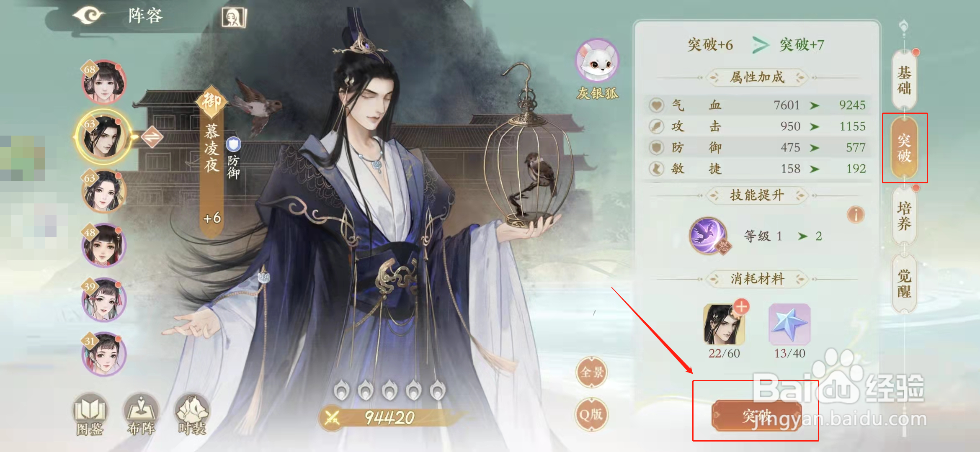Click the swap arrows icon beside selected hero

tap(152, 137)
